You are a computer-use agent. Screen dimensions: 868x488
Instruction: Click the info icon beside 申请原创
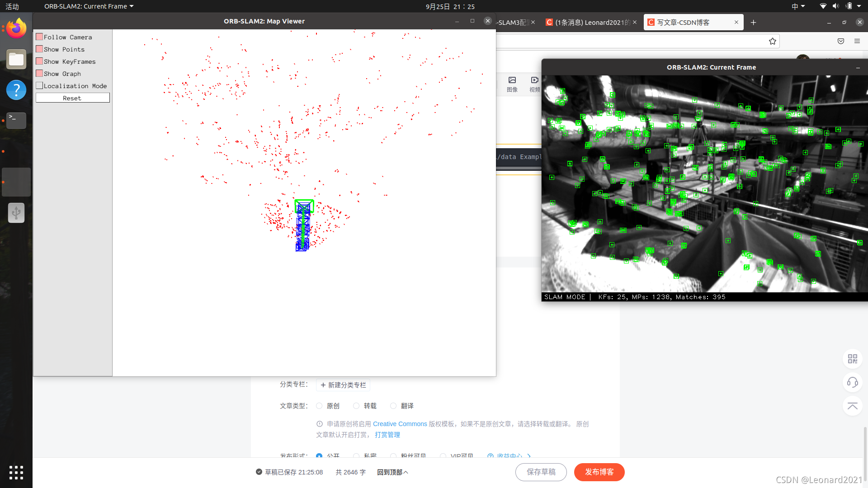click(320, 424)
